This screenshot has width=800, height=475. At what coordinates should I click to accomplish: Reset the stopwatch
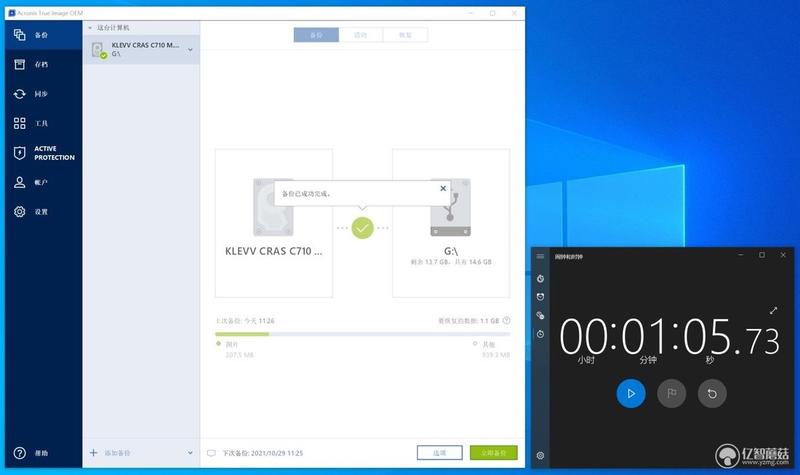tap(712, 393)
